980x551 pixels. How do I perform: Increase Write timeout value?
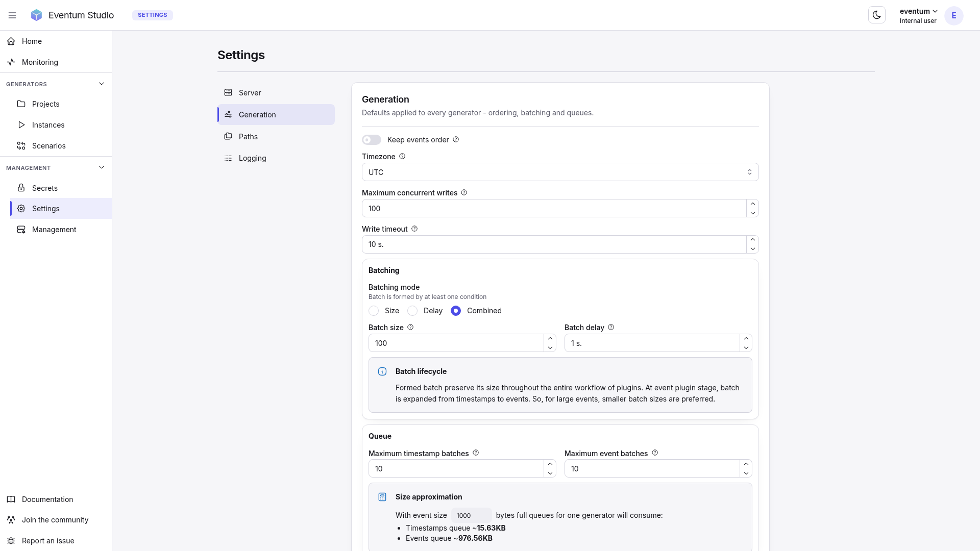pos(753,240)
